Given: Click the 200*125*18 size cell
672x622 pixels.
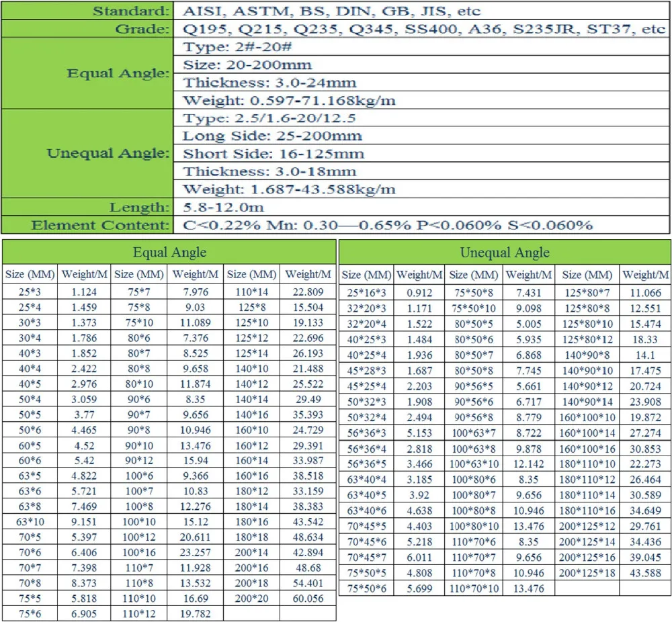Looking at the screenshot, I should point(588,573).
